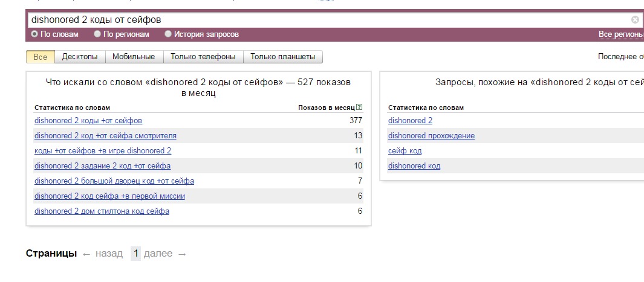Click the 10 impressions value
Viewport: 644px width, 282px height.
(x=358, y=166)
